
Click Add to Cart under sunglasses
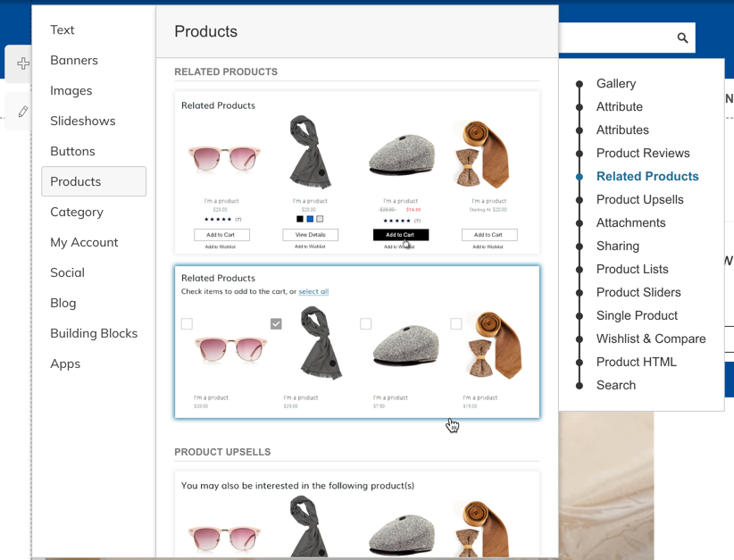coord(221,235)
